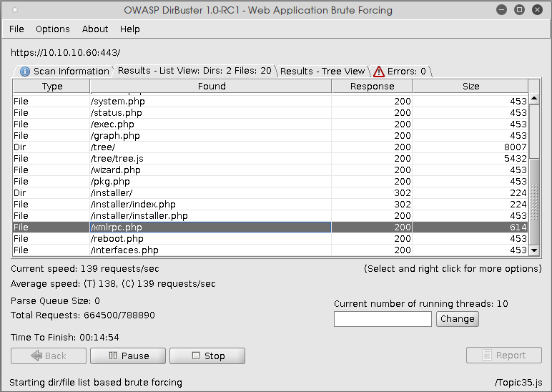Close the DirBuster window
The width and height of the screenshot is (552, 392).
537,10
